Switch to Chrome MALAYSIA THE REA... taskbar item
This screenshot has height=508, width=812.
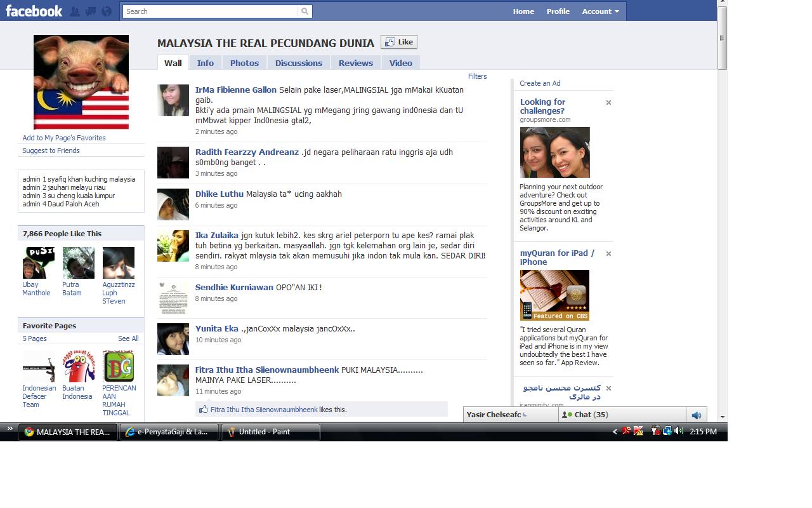(68, 432)
